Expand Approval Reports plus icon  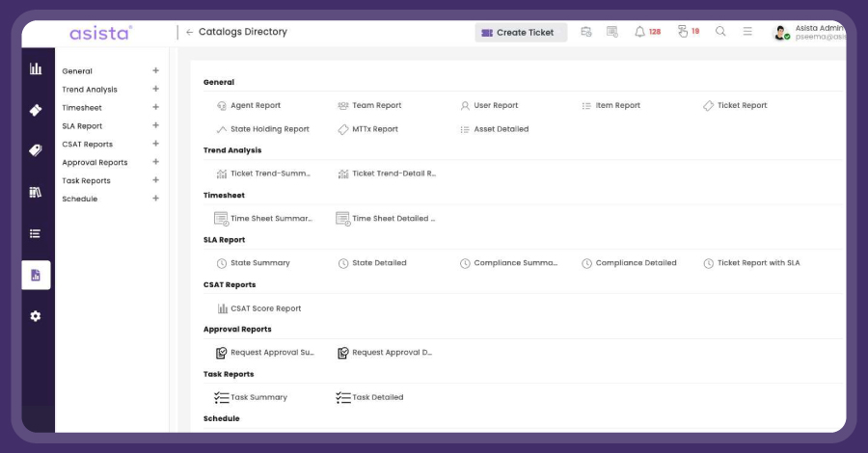point(155,162)
